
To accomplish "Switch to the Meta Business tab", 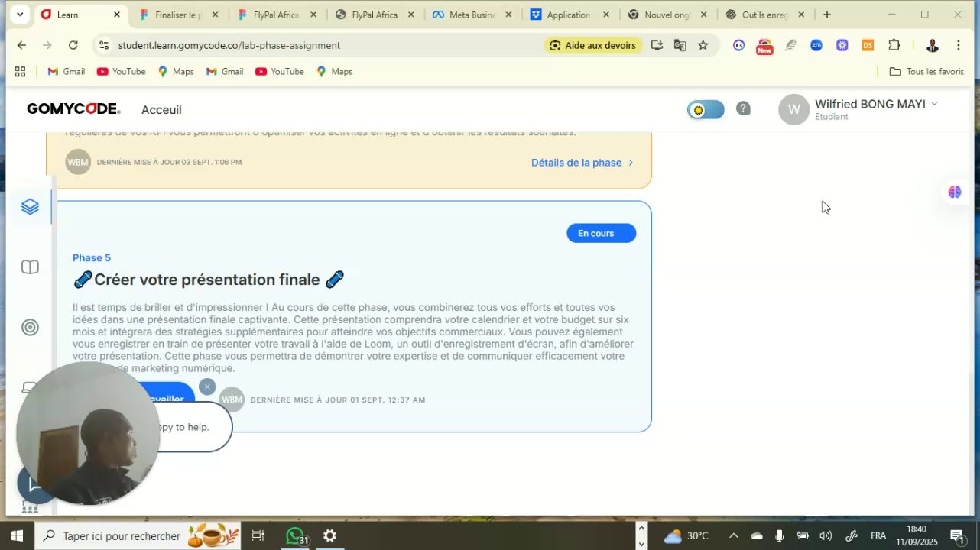I will click(472, 15).
